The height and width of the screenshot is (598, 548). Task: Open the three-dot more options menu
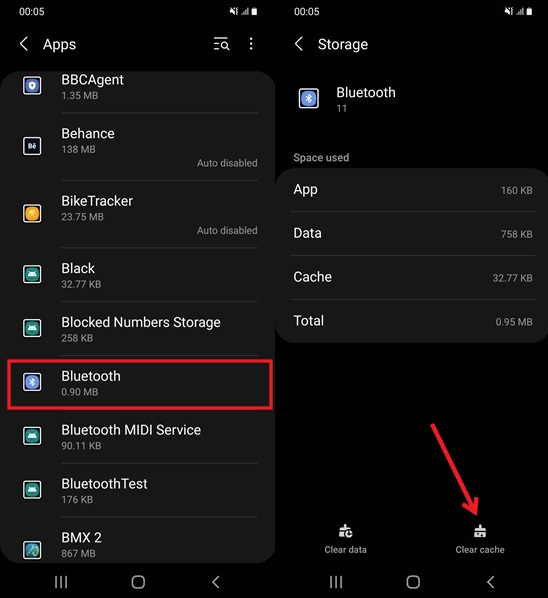coord(251,44)
